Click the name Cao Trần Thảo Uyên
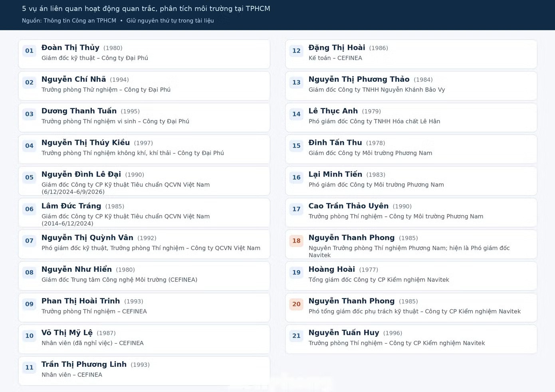Screen dimensions: 555x392 349,206
